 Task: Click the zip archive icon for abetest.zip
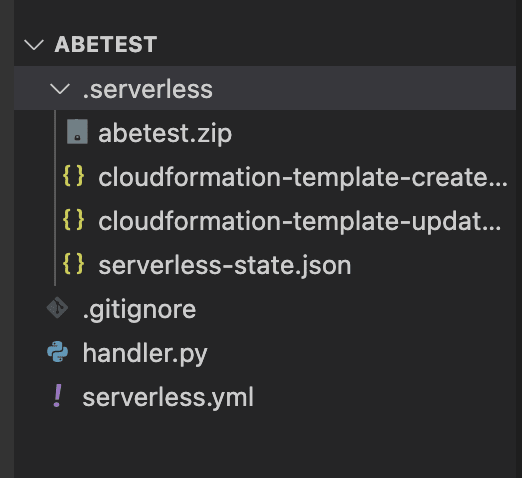tap(77, 132)
